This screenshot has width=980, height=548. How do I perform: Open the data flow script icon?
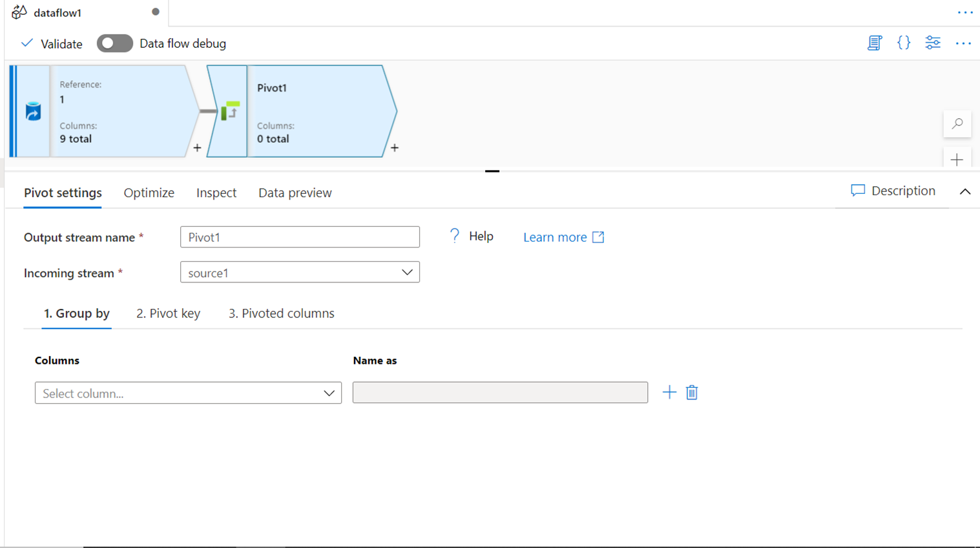pos(874,43)
